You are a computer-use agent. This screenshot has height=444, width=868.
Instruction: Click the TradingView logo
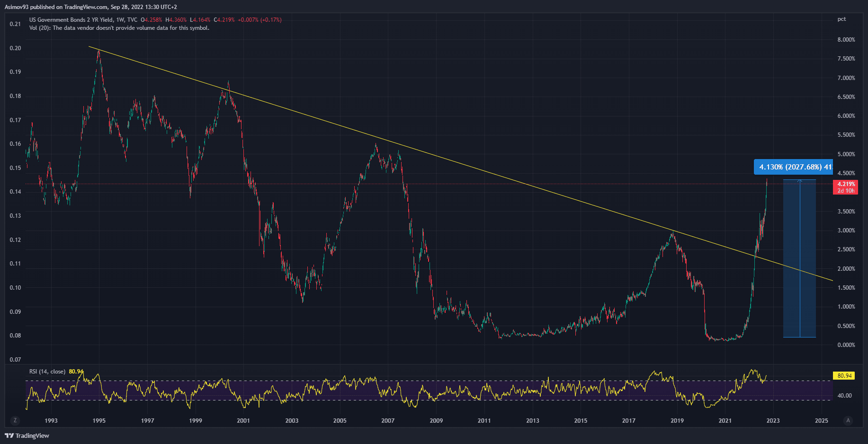27,435
